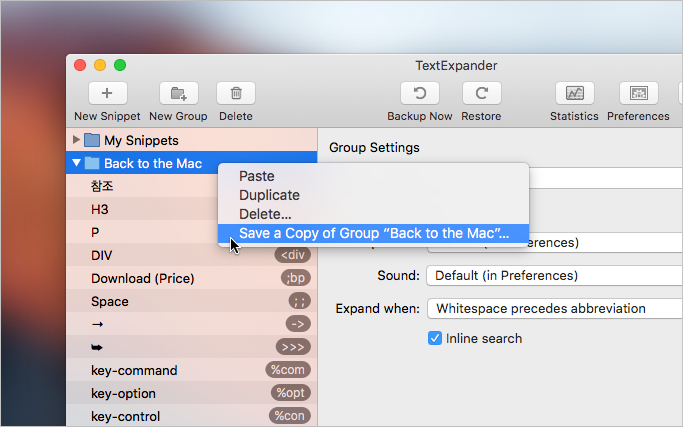The image size is (683, 427).
Task: Click the New Group folder icon
Action: point(179,93)
